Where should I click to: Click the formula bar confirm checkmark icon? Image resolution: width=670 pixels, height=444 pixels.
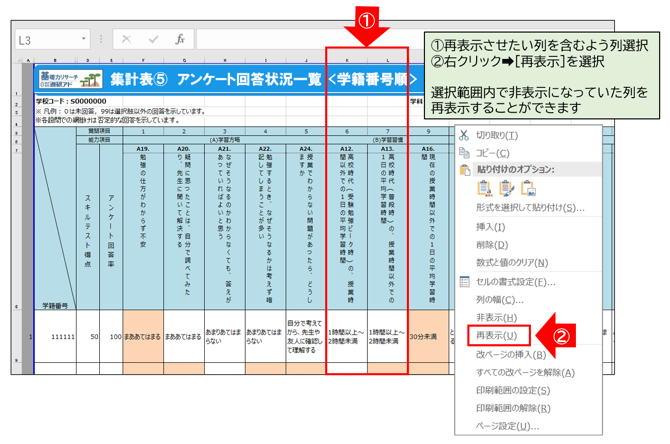[x=153, y=39]
